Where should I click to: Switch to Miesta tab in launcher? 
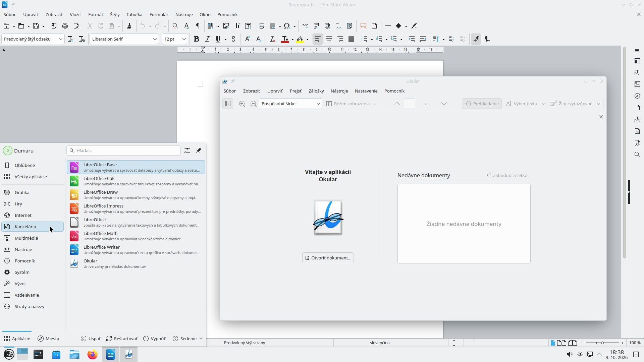[x=48, y=339]
